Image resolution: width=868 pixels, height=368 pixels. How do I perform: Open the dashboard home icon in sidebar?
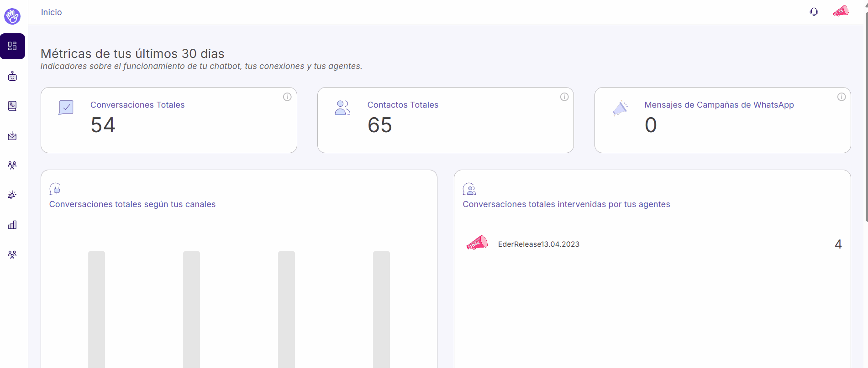[x=12, y=46]
